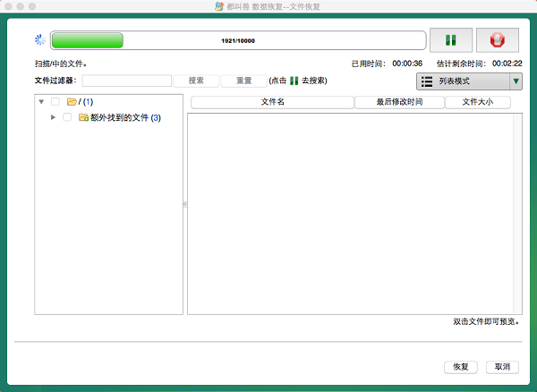The height and width of the screenshot is (392, 537).
Task: Sort by the 最后修改时间 column header
Action: click(x=399, y=102)
